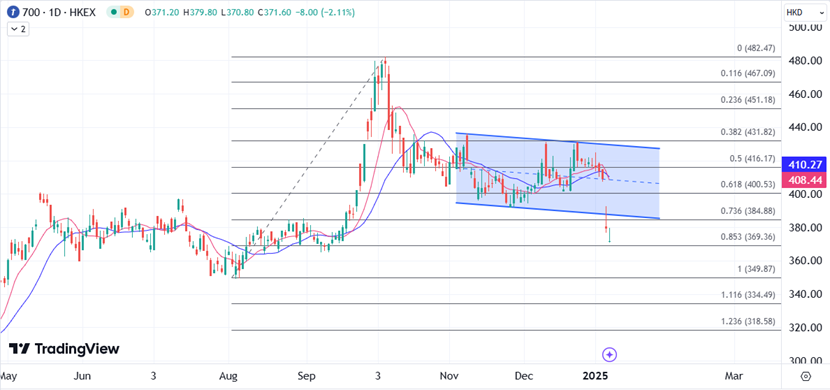Click the Fibonacci label 0.382 (431.82)
This screenshot has height=390, width=830.
point(747,132)
